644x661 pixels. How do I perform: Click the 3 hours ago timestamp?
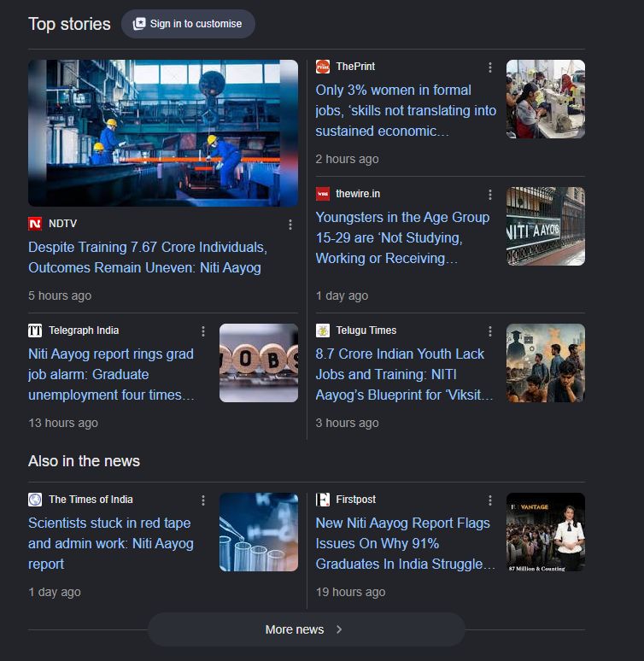tap(347, 424)
